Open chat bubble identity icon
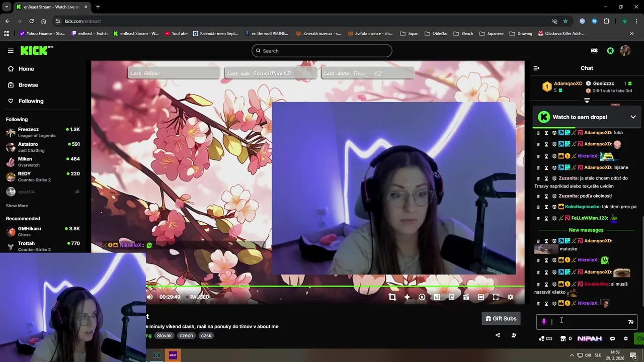Image resolution: width=644 pixels, height=362 pixels. [x=612, y=339]
